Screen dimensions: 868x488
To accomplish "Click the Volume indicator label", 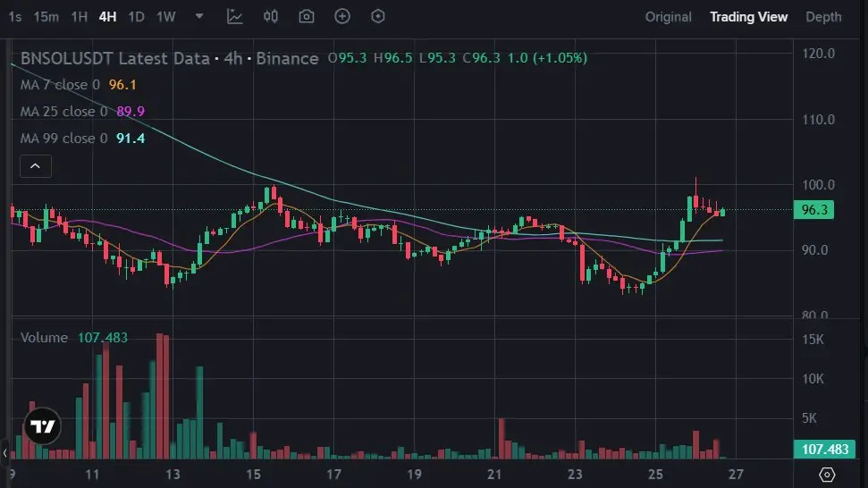I will tap(44, 338).
